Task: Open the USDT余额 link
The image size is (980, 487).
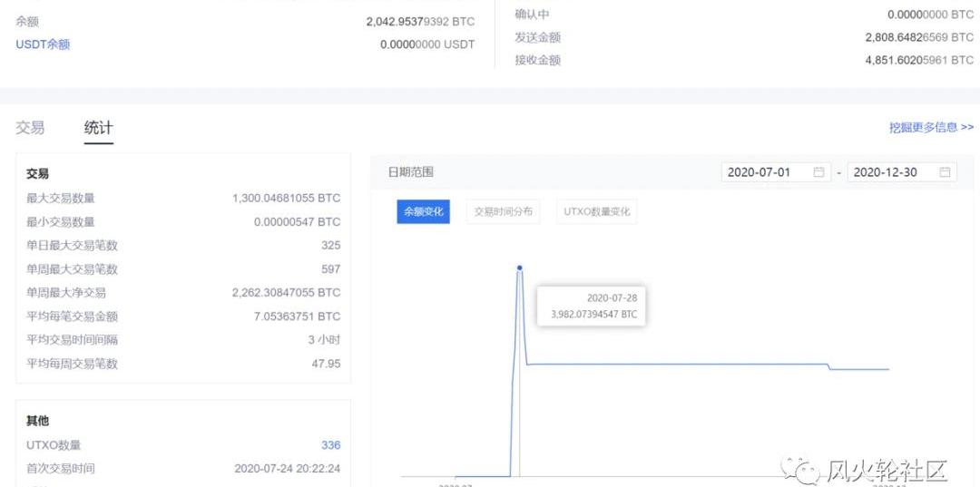Action: click(43, 44)
